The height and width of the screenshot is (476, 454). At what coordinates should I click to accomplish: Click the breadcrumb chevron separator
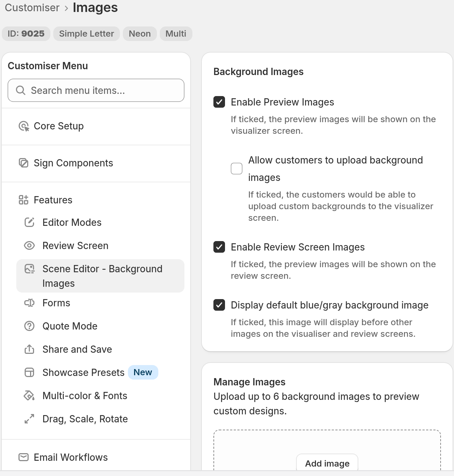[66, 8]
